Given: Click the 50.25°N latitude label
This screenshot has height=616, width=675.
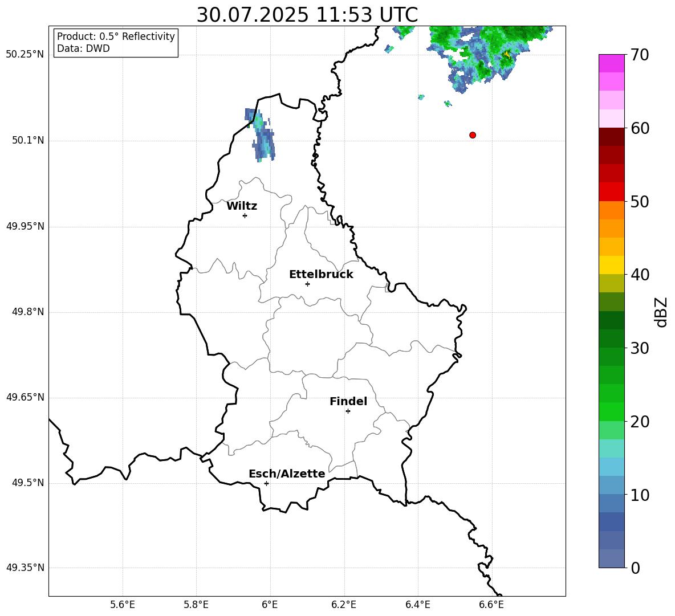Looking at the screenshot, I should (x=25, y=55).
